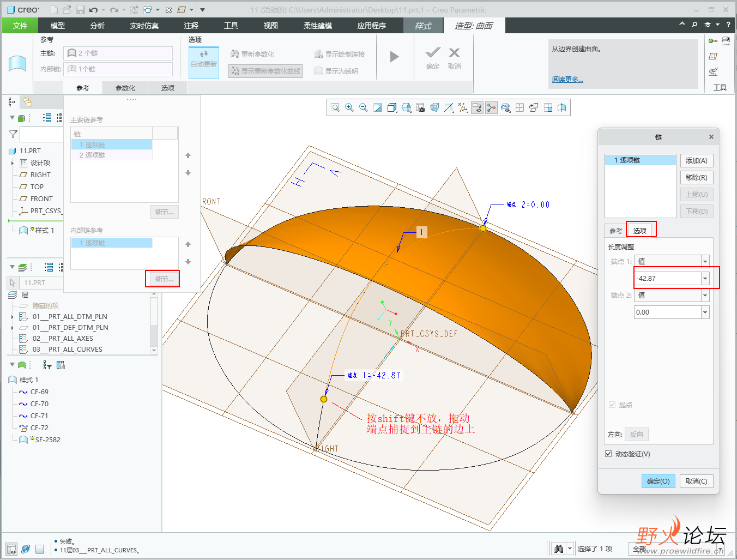The height and width of the screenshot is (560, 737).
Task: Toggle the 起点 checkbox
Action: (612, 405)
